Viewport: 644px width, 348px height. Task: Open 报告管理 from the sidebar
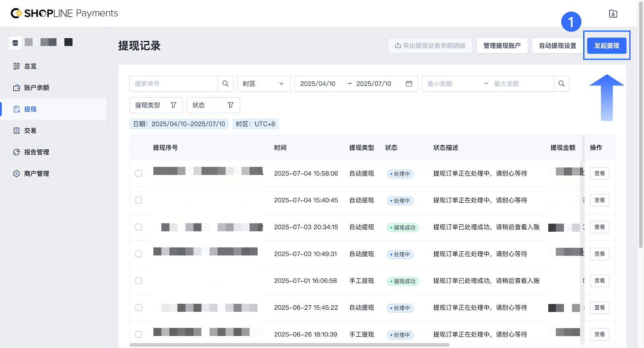36,152
